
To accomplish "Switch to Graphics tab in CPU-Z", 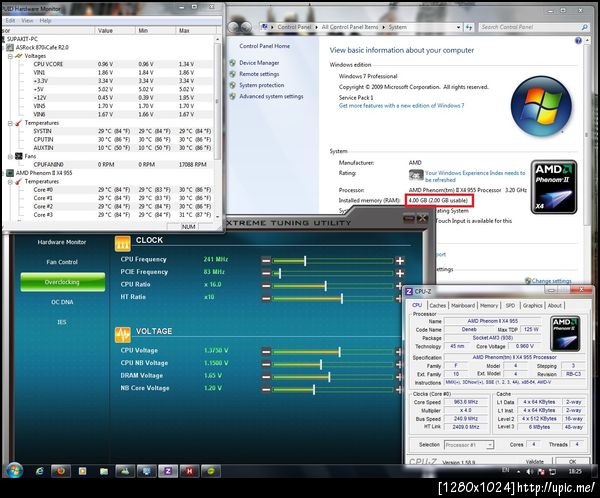I will pyautogui.click(x=532, y=305).
